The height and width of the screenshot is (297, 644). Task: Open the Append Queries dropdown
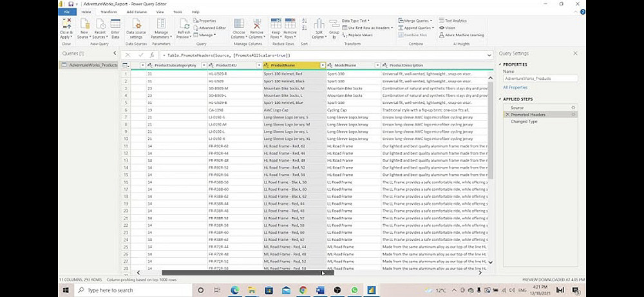tap(416, 28)
